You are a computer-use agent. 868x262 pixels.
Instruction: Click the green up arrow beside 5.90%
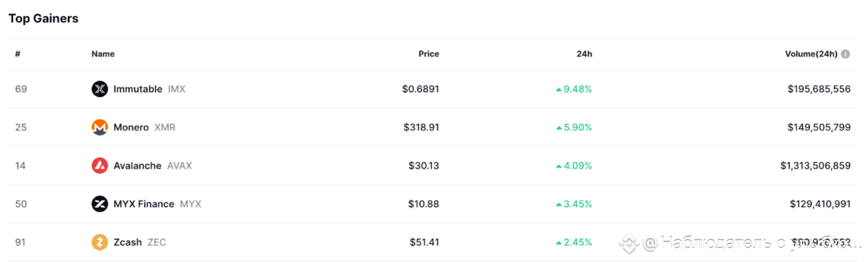(558, 128)
